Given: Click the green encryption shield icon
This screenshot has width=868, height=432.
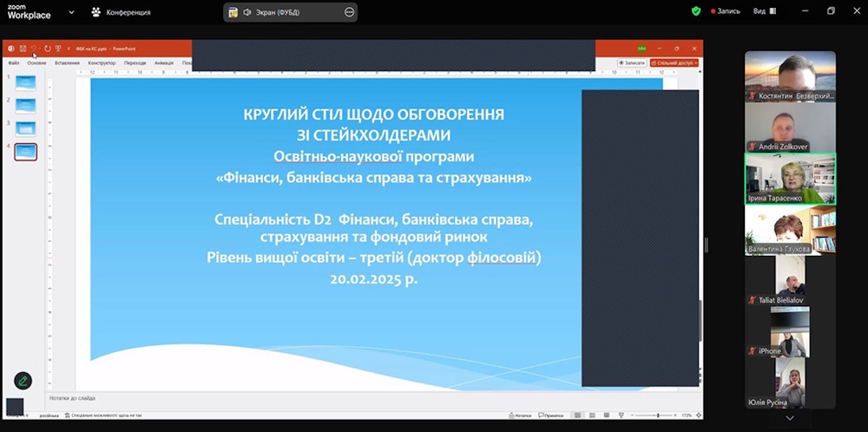Looking at the screenshot, I should (x=695, y=11).
